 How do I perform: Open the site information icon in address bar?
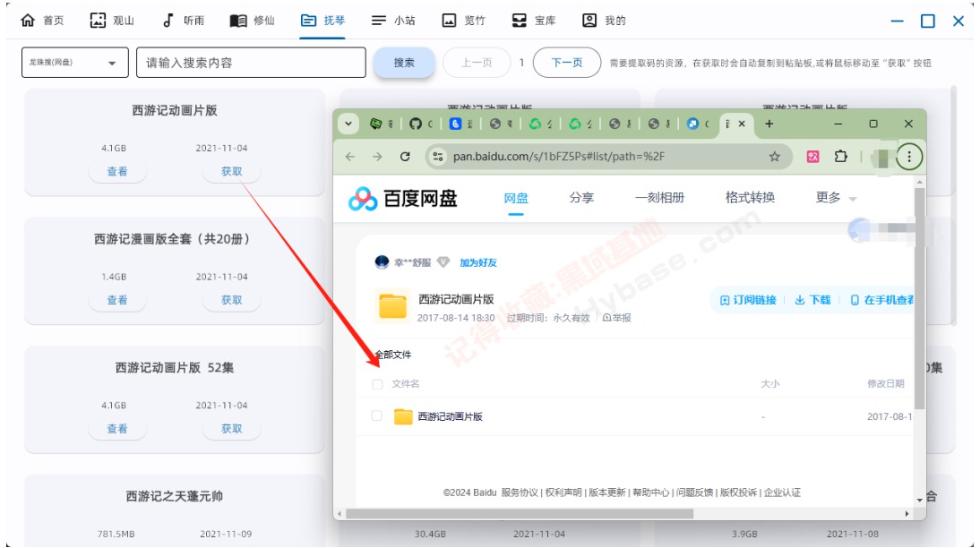[438, 157]
